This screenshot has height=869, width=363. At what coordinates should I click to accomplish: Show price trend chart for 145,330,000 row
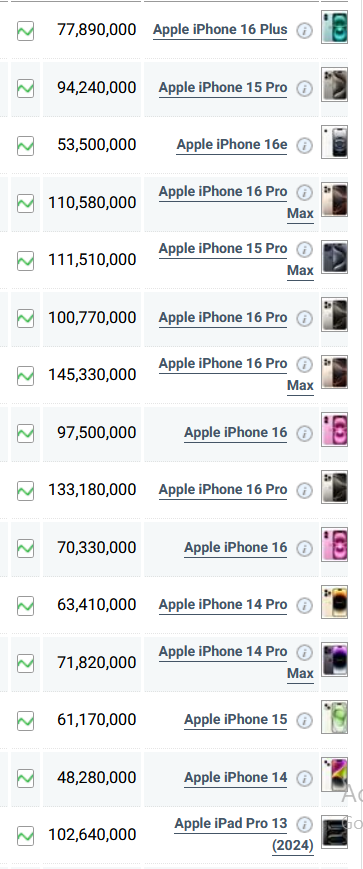25,376
